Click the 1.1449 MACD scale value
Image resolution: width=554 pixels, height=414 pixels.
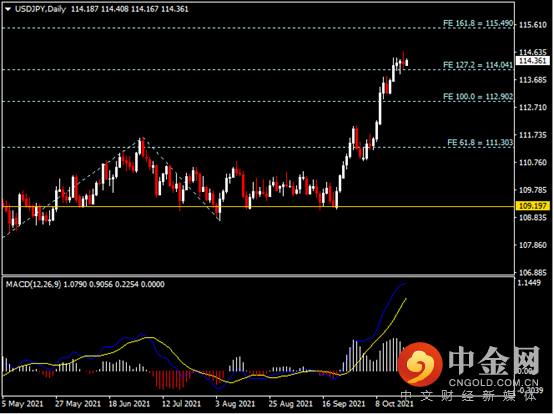[529, 283]
